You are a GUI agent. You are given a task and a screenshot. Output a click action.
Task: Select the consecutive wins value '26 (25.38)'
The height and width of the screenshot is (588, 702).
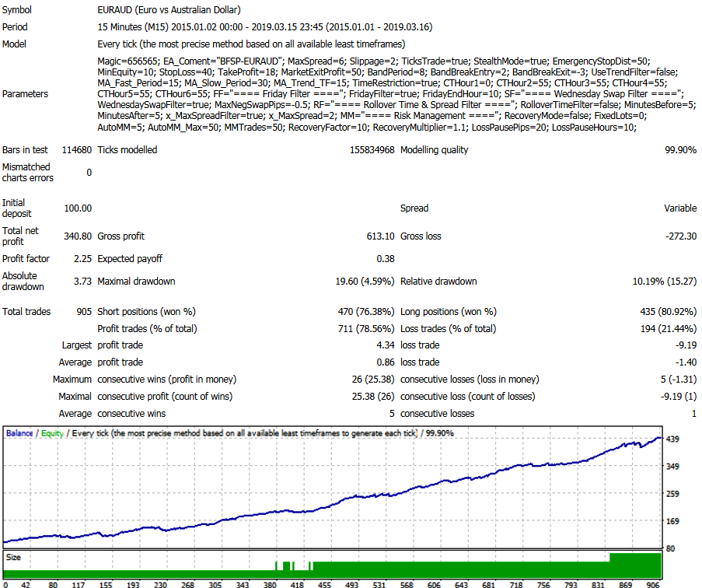373,380
